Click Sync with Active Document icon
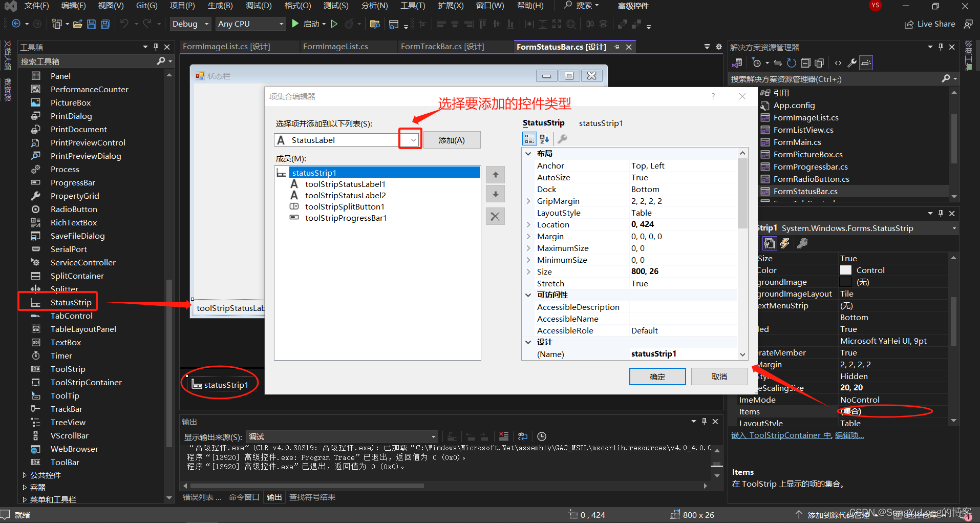980x523 pixels. pyautogui.click(x=778, y=63)
